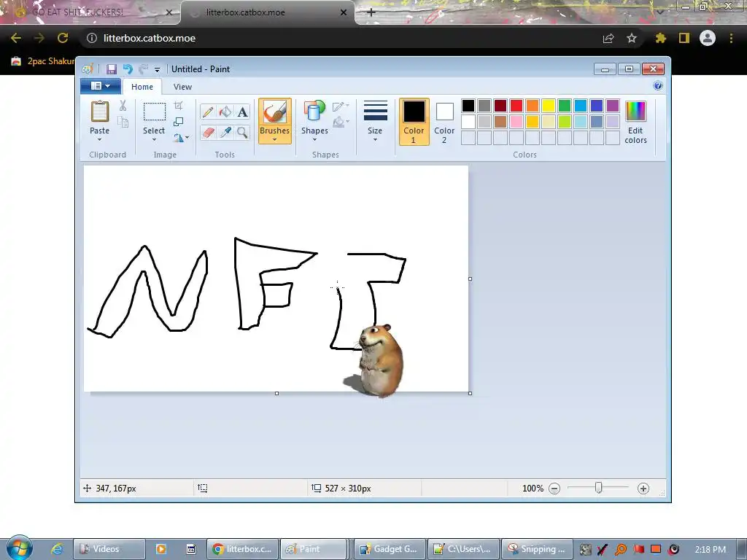This screenshot has width=747, height=560.
Task: Click the Paste clipboard icon
Action: pyautogui.click(x=99, y=112)
